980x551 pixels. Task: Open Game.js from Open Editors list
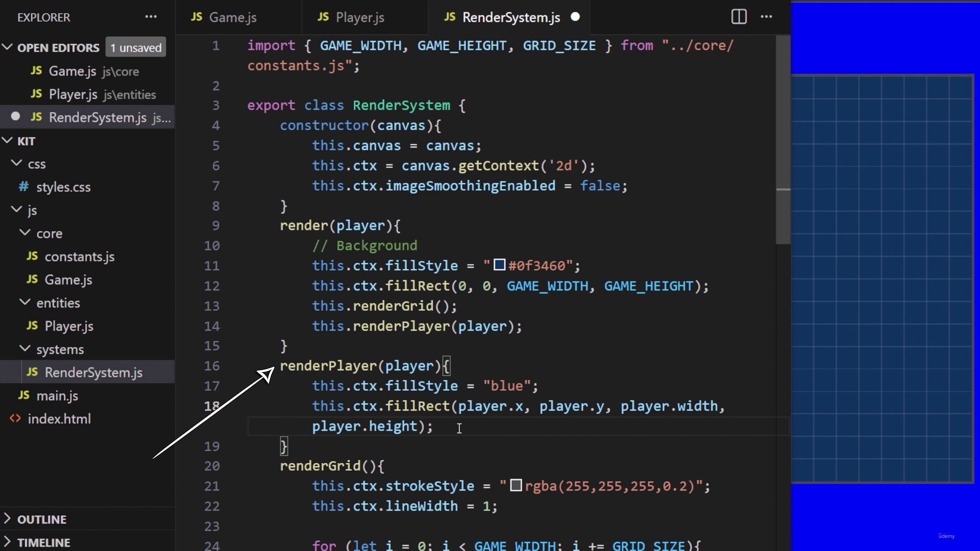(87, 71)
